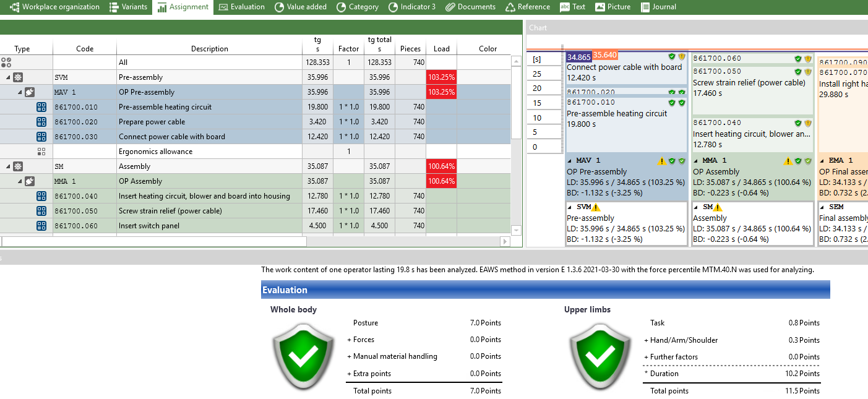
Task: Open the Workplace organization tab
Action: click(x=54, y=7)
